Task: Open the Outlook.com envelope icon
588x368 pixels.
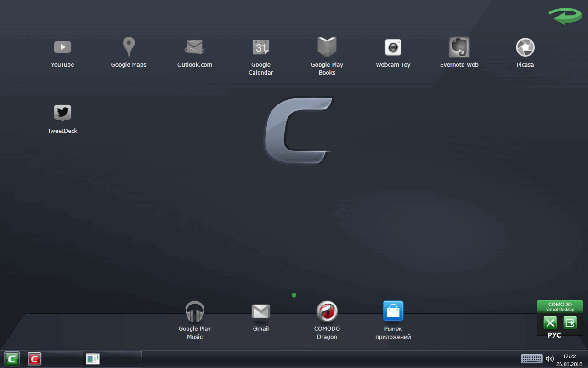Action: coord(195,47)
